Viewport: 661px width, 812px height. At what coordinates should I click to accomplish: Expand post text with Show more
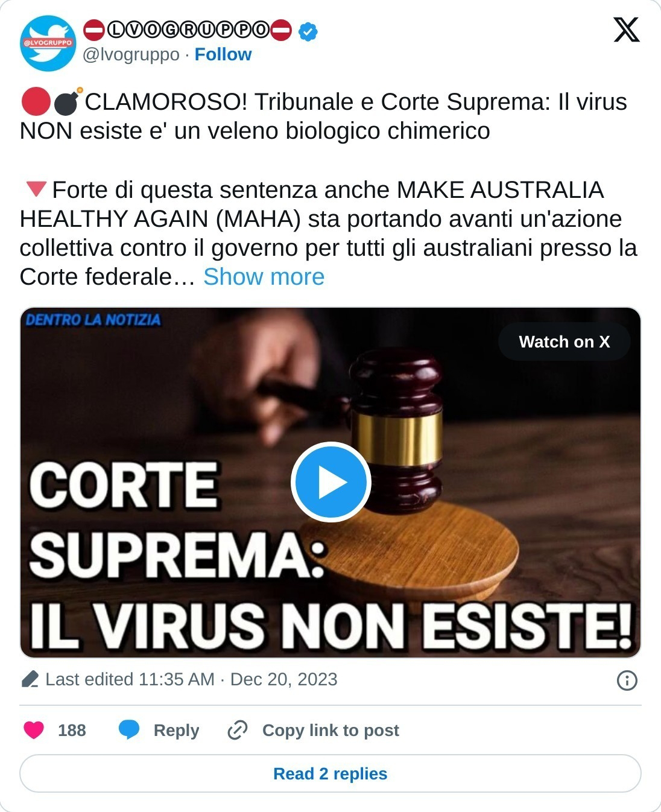264,277
